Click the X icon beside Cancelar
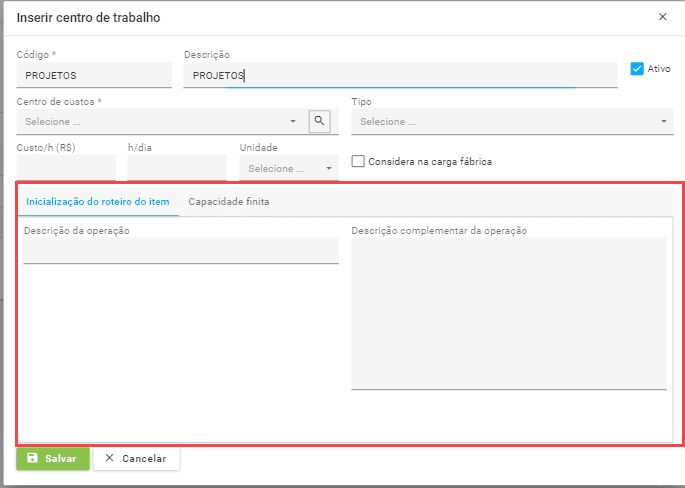685x488 pixels. (110, 458)
